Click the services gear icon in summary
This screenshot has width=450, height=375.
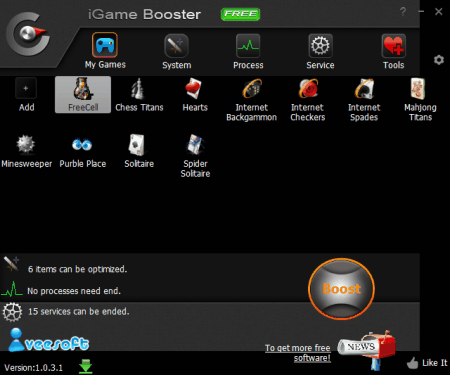(x=12, y=312)
